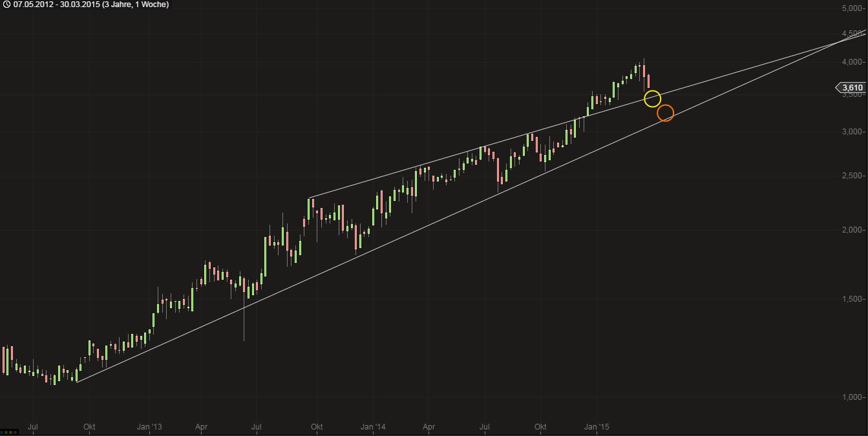Click the 4,000 price axis label
Image resolution: width=868 pixels, height=436 pixels.
pos(852,62)
